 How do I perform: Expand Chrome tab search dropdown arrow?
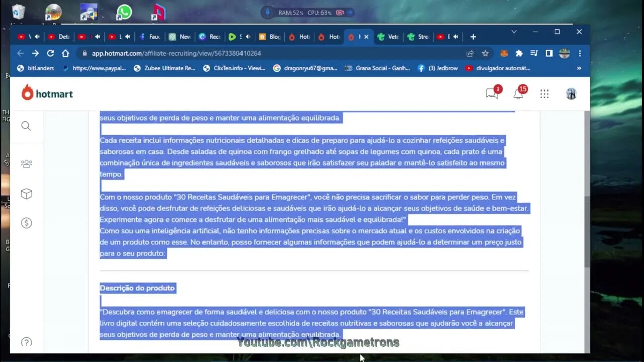click(x=514, y=32)
